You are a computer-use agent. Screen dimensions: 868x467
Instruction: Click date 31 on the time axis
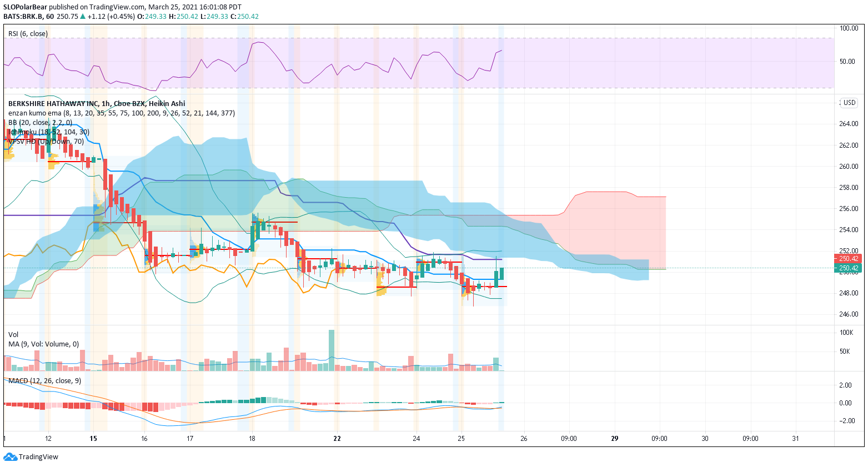pyautogui.click(x=796, y=439)
